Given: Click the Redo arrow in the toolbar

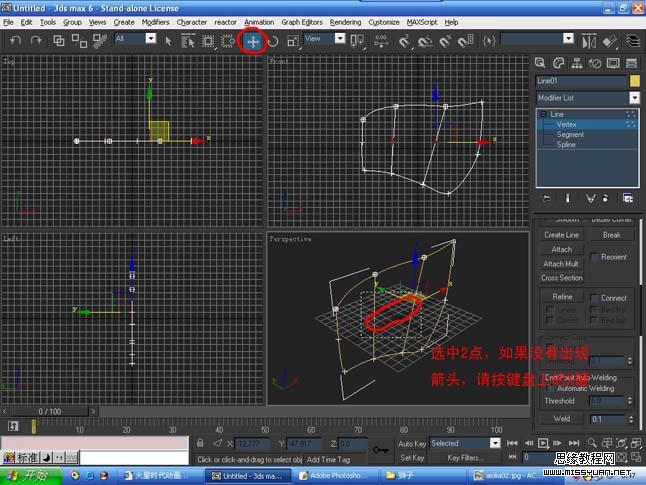Looking at the screenshot, I should click(36, 40).
